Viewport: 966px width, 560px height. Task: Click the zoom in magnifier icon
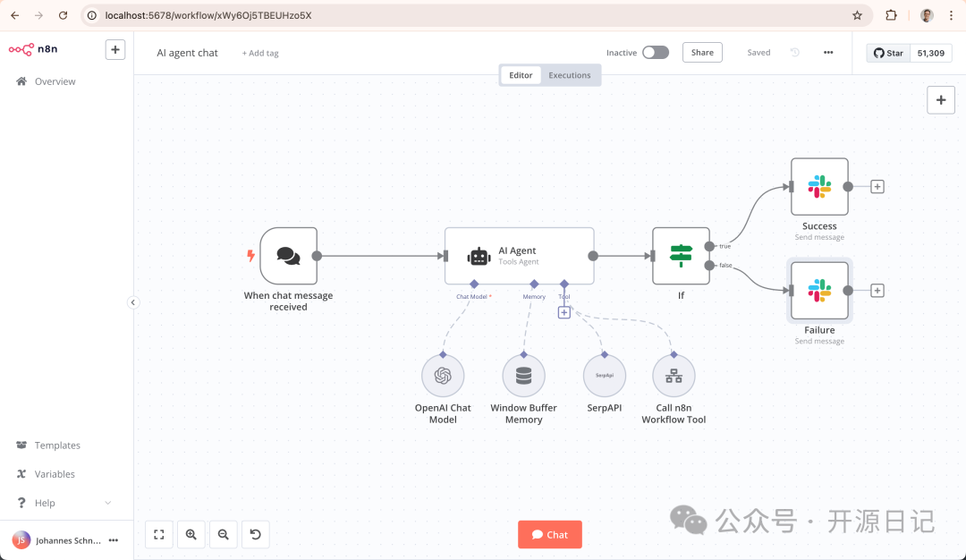[191, 534]
